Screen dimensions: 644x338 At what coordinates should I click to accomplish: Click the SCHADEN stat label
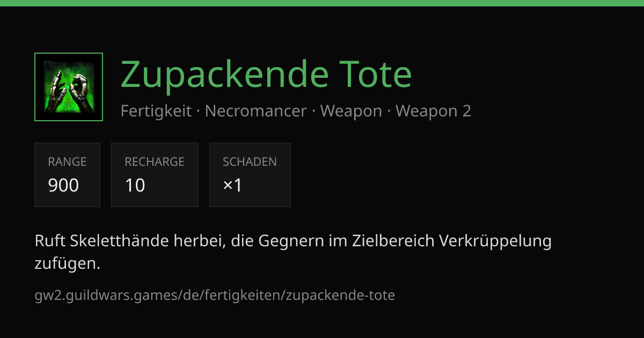(250, 161)
